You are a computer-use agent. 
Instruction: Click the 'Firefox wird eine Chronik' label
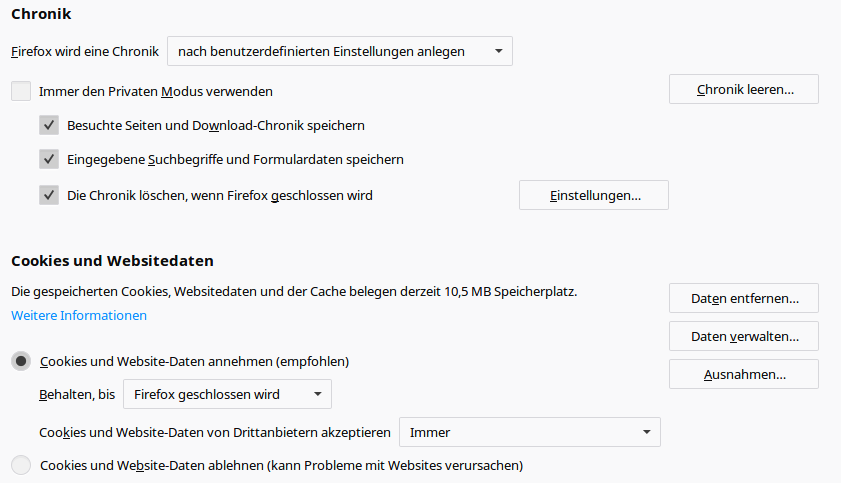(x=84, y=51)
